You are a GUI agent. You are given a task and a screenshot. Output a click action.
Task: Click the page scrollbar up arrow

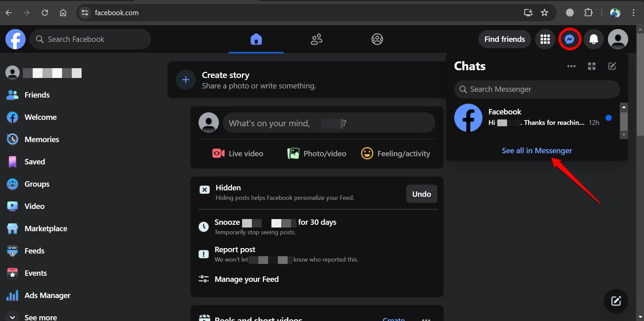coord(640,29)
